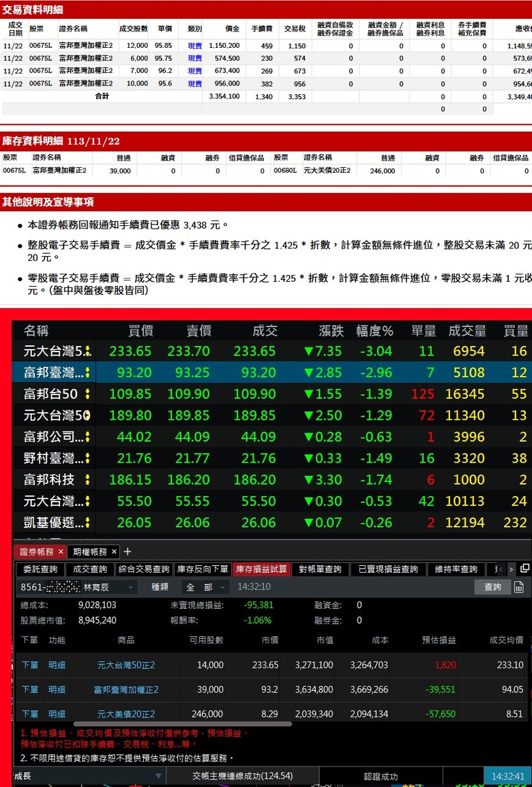This screenshot has height=787, width=532.
Task: Click 下單 for 元大美債20正2
Action: (29, 714)
